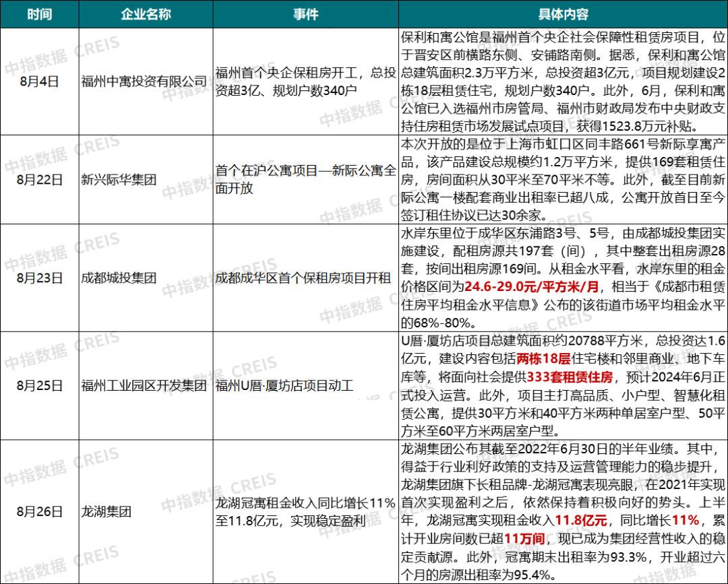Click red 11% in the 龙湖集团 details
The height and width of the screenshot is (584, 728).
point(686,521)
